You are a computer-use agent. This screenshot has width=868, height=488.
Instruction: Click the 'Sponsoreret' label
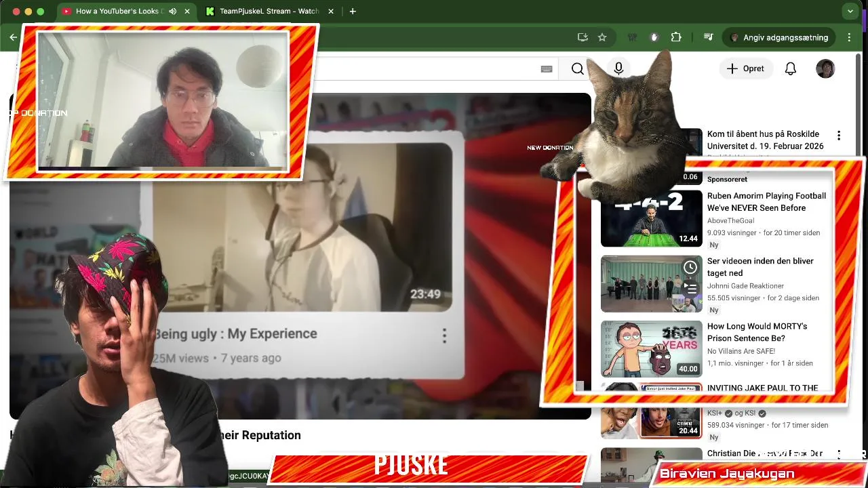point(727,180)
